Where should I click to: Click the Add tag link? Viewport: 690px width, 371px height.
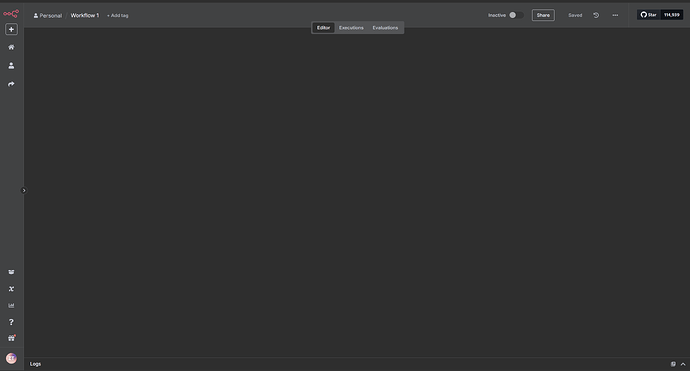117,15
